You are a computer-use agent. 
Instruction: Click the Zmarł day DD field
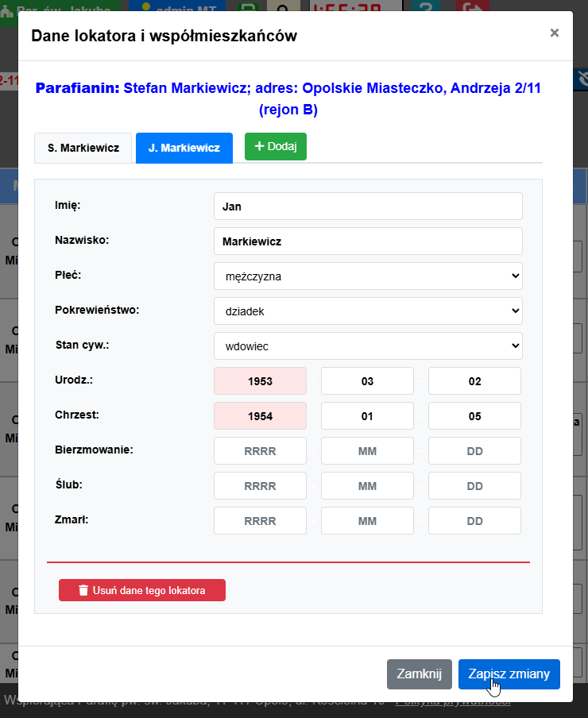coord(474,521)
